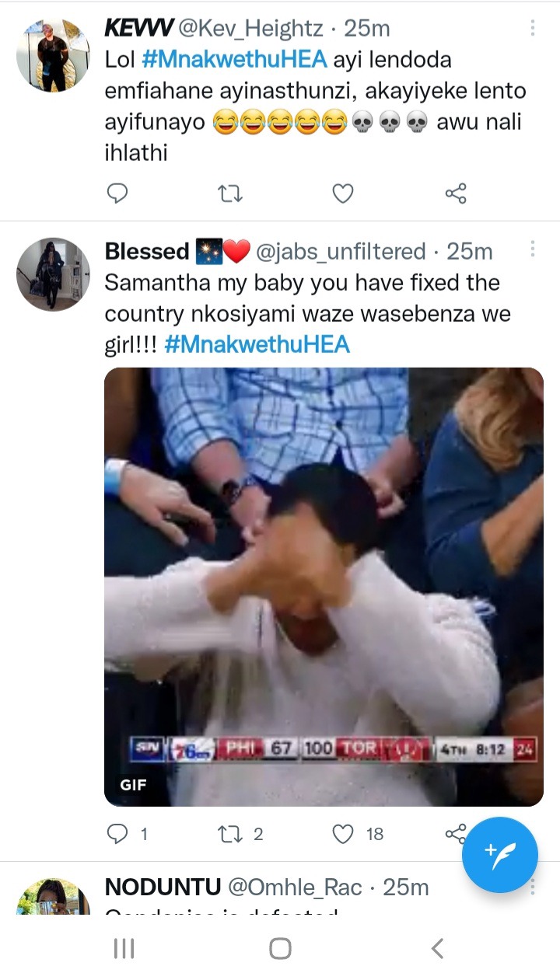Image resolution: width=560 pixels, height=980 pixels.
Task: Open more options on KEVVV's tweet
Action: coord(533,28)
